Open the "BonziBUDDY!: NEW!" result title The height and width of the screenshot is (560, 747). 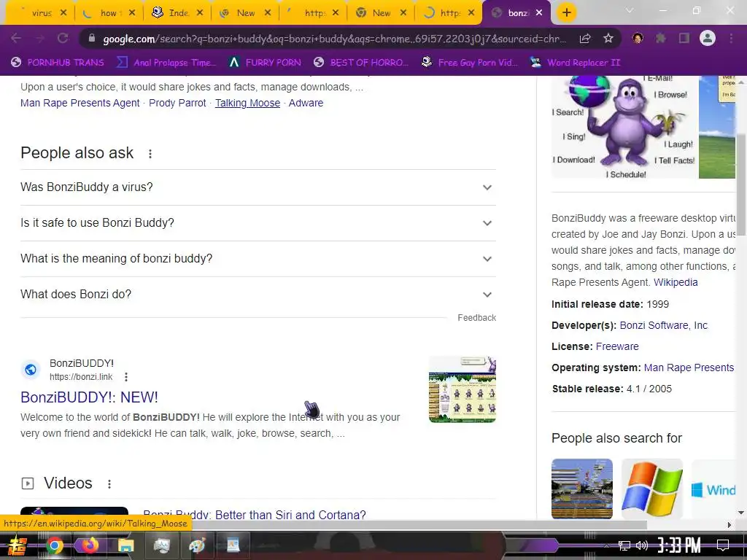click(x=89, y=397)
